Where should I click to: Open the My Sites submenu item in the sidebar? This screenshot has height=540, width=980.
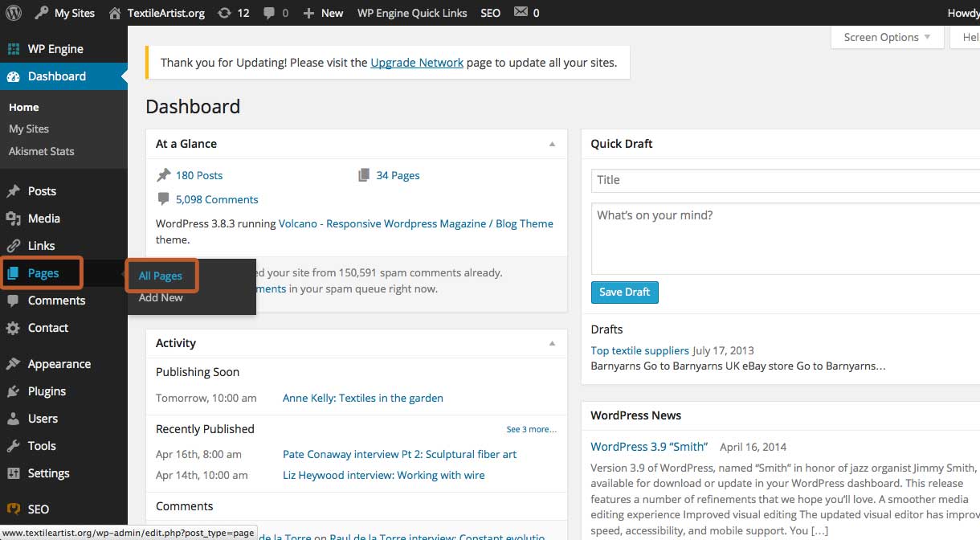pos(29,129)
